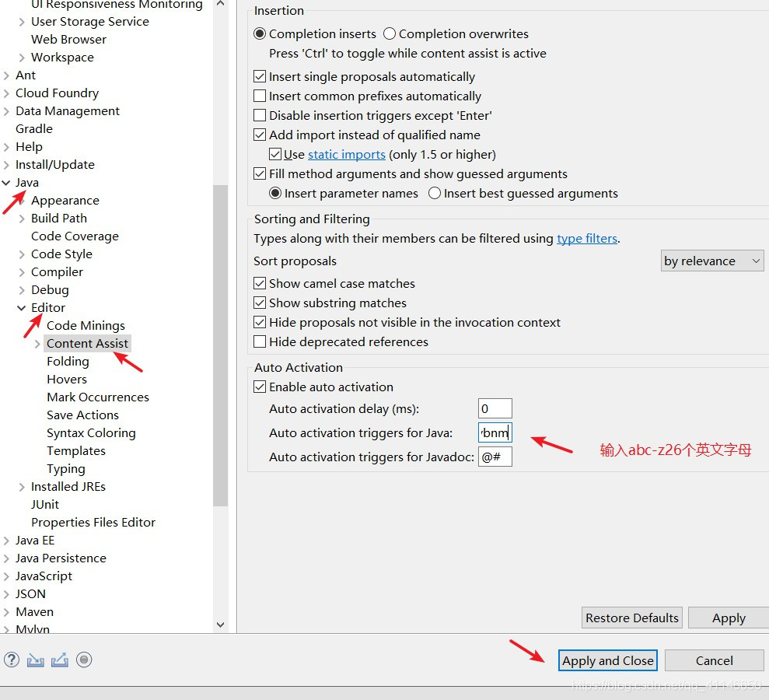769x700 pixels.
Task: Toggle Fill method arguments checkbox
Action: pos(260,173)
